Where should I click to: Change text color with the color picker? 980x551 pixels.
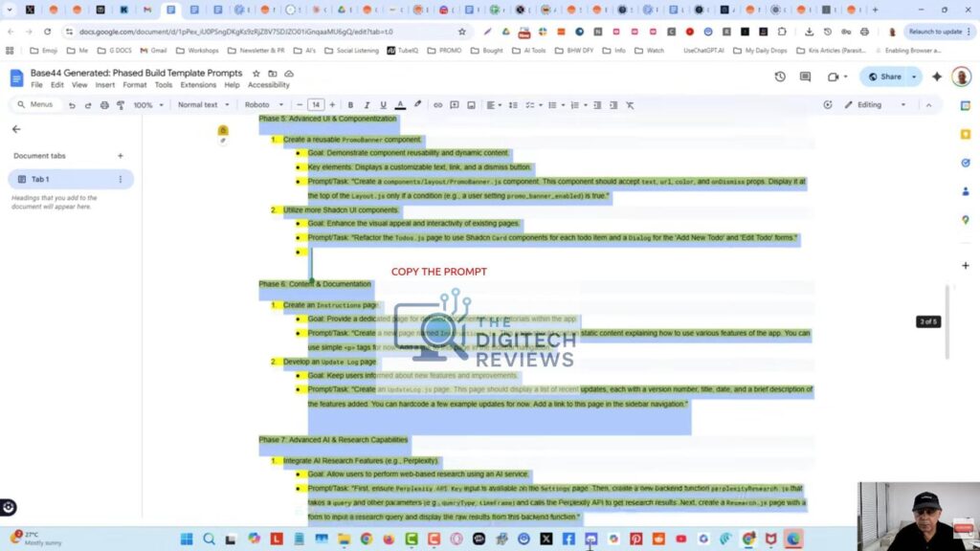coord(400,105)
